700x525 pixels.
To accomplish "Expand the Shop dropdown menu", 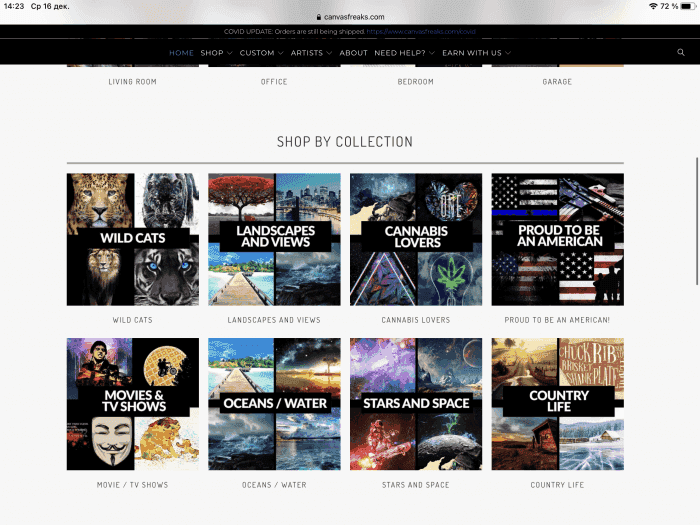I will point(216,52).
